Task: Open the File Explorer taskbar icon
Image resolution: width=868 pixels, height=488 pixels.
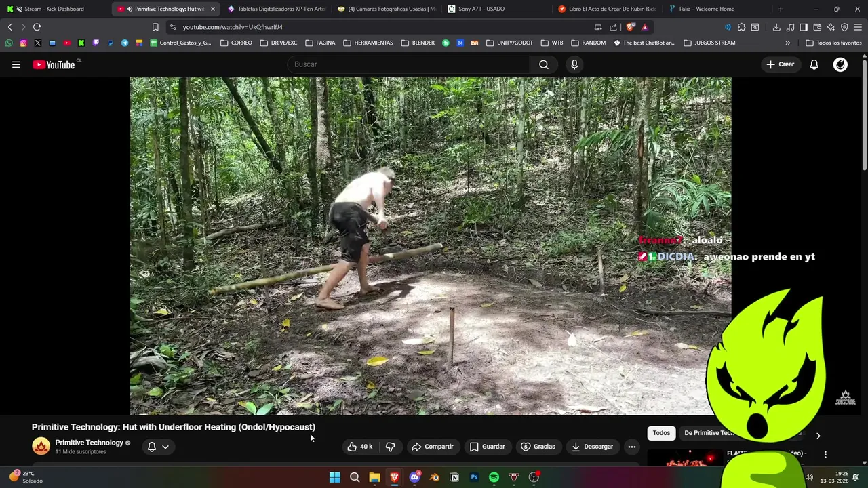Action: [x=374, y=477]
